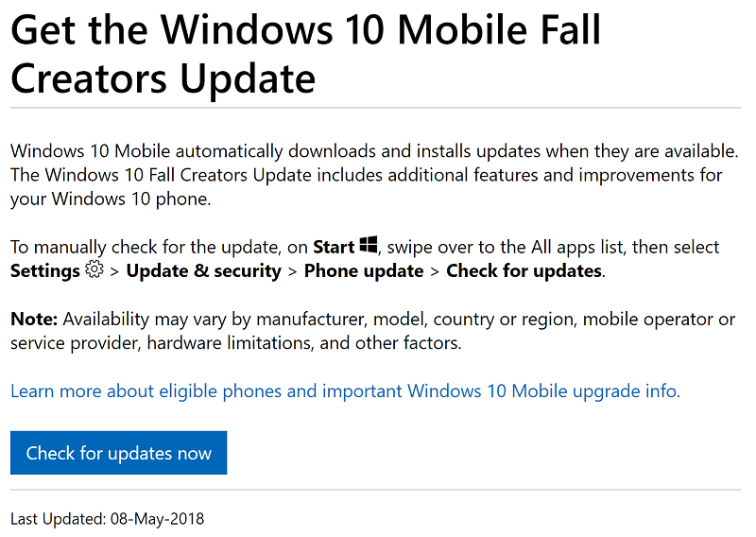Click the Settings gear icon
756x537 pixels.
(94, 269)
